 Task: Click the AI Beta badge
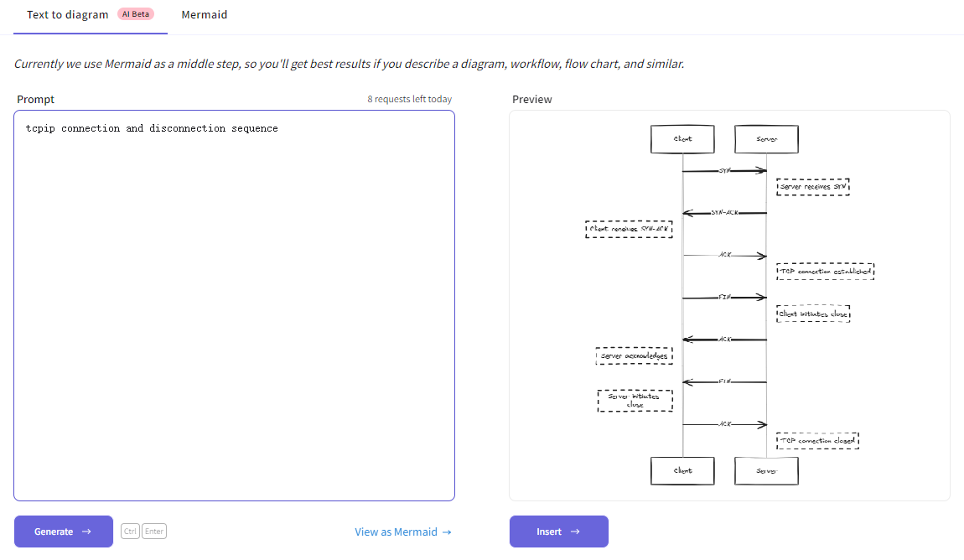(x=134, y=13)
